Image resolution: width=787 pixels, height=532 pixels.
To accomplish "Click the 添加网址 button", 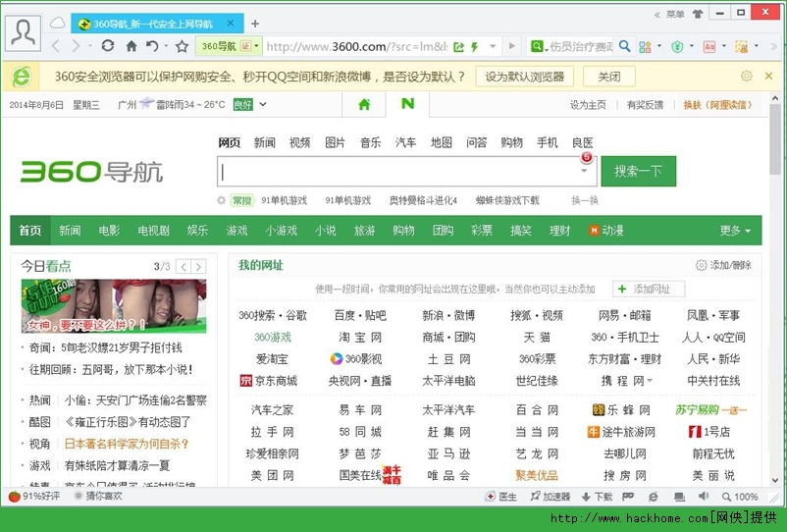I will pos(649,289).
